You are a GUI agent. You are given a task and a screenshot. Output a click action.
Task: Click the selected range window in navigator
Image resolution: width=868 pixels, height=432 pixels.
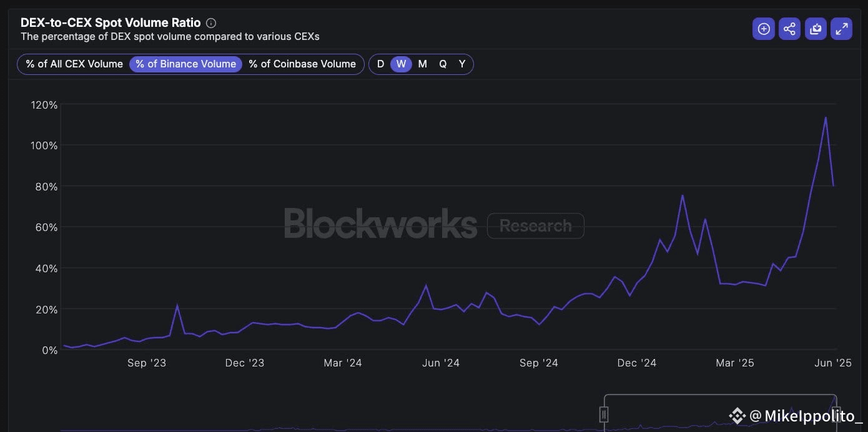(720, 413)
